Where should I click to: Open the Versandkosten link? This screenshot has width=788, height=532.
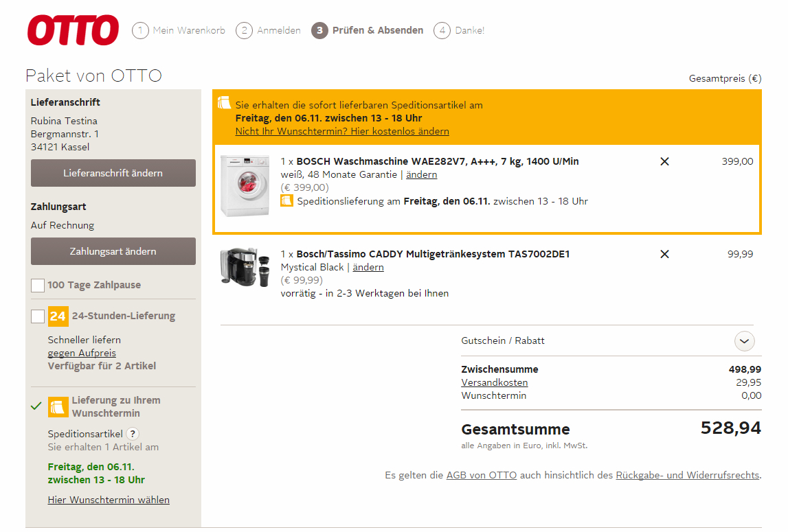click(495, 383)
